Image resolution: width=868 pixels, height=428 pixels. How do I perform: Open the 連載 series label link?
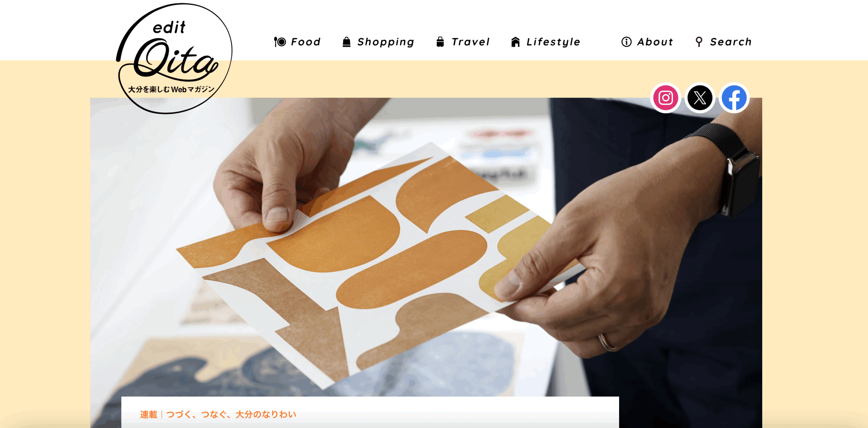pyautogui.click(x=149, y=414)
